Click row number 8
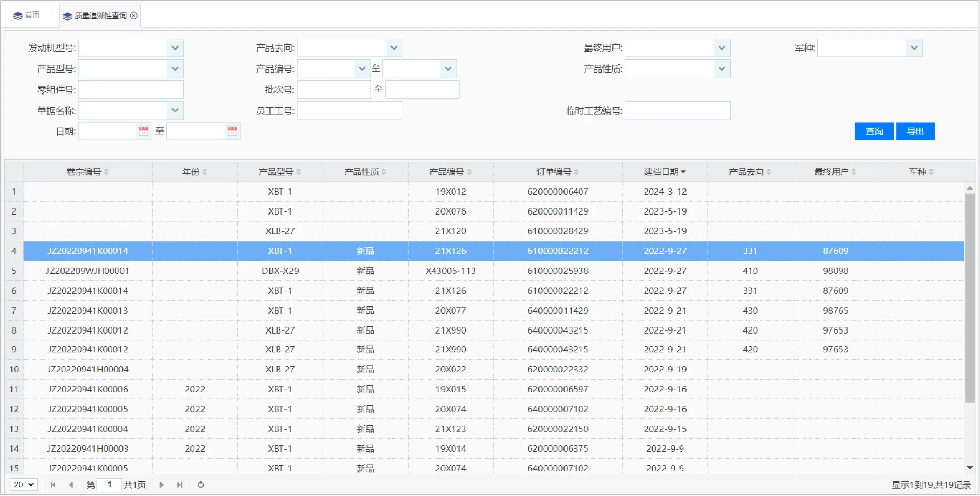980x496 pixels. tap(14, 330)
